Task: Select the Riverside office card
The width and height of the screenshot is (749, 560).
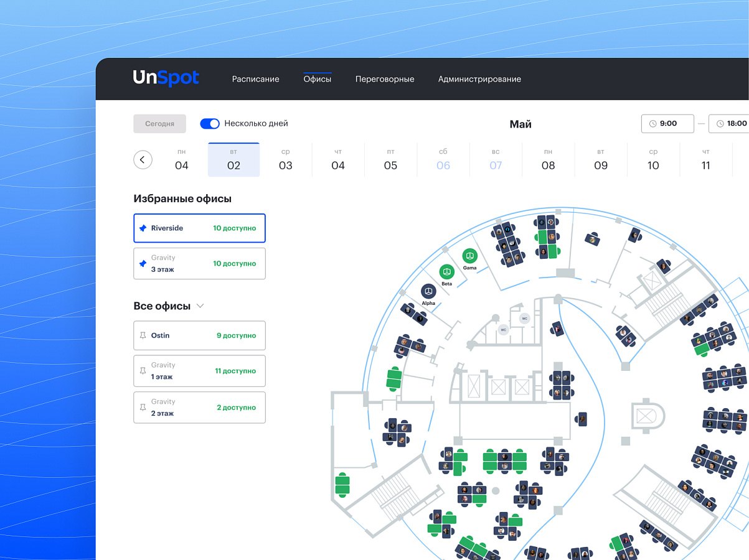Action: [199, 228]
